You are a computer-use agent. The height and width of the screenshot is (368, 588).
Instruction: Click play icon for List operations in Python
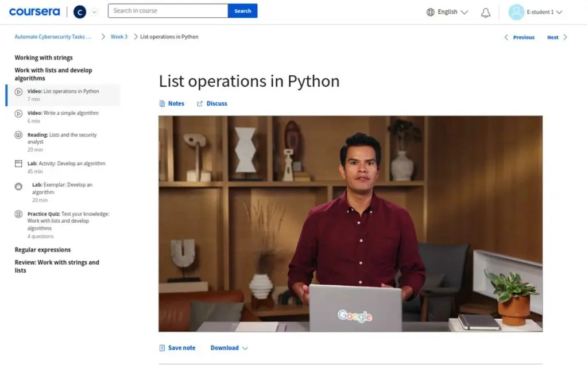pos(18,92)
